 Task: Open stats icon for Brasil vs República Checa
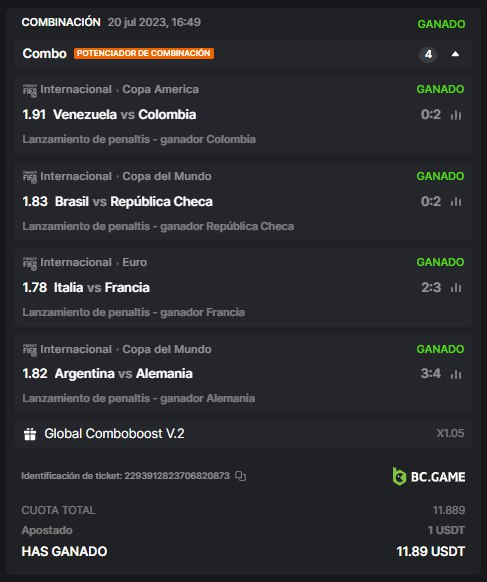tap(456, 202)
